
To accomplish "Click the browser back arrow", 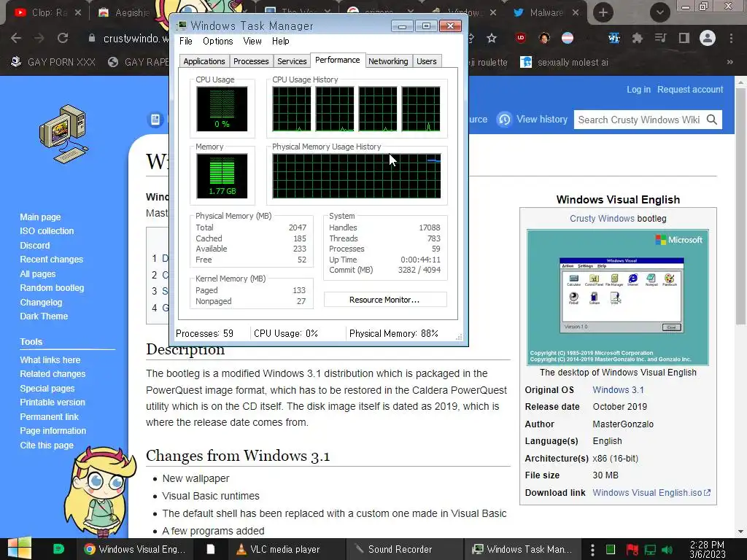I will click(x=16, y=38).
